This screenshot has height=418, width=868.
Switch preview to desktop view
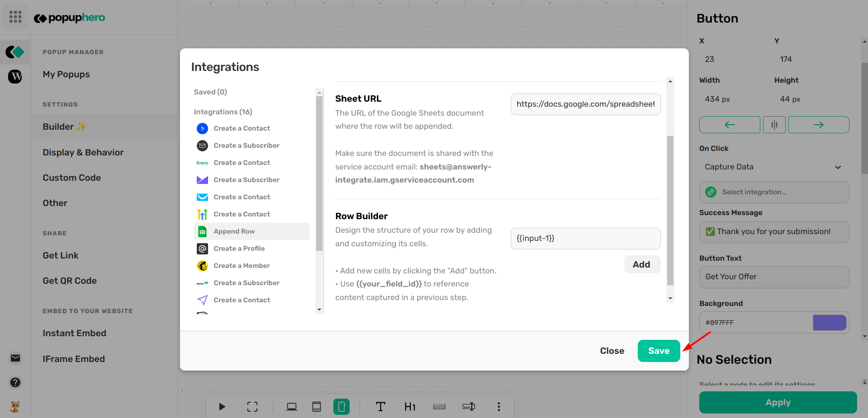tap(292, 406)
